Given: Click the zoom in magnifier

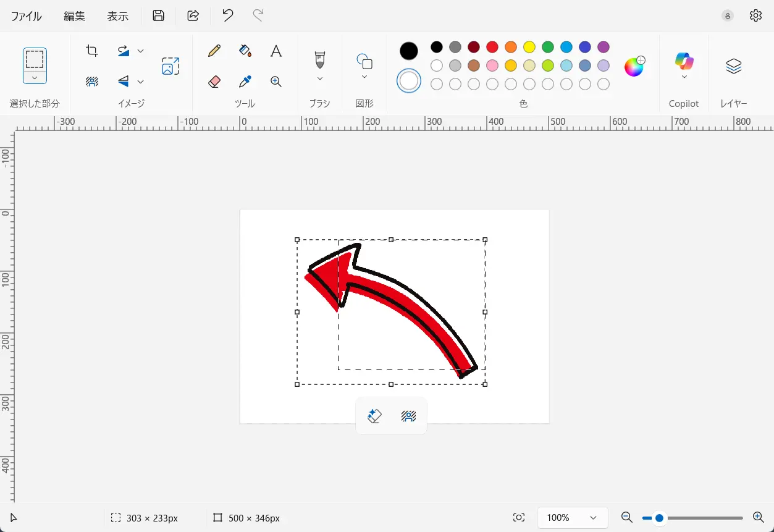Looking at the screenshot, I should pyautogui.click(x=759, y=518).
